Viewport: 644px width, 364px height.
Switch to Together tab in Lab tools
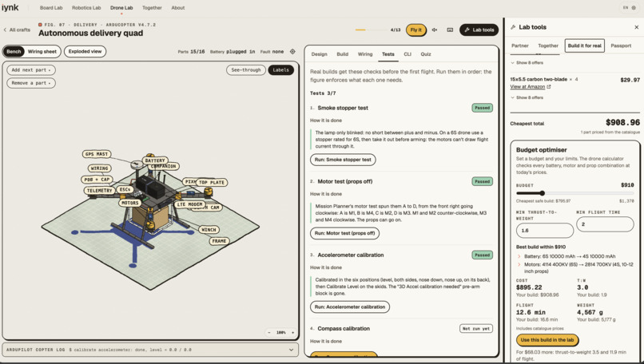[548, 46]
